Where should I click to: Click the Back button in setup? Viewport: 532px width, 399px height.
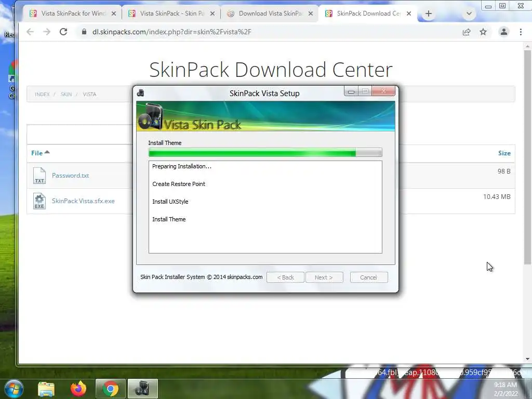(x=285, y=277)
